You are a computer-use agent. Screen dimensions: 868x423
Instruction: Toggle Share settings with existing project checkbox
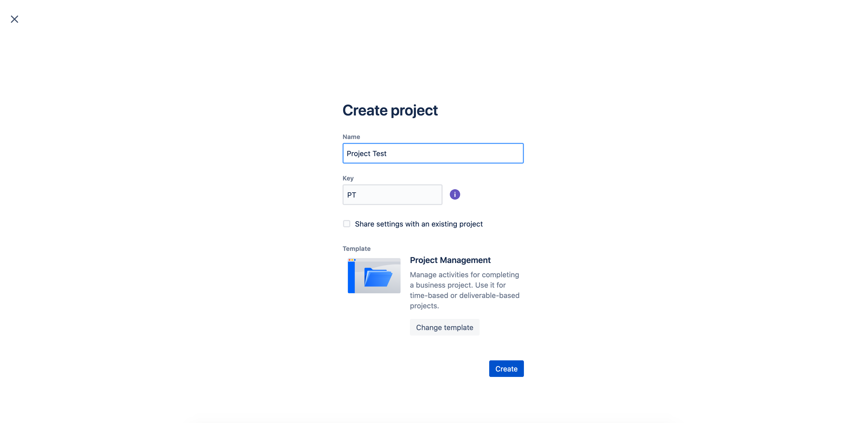click(346, 223)
